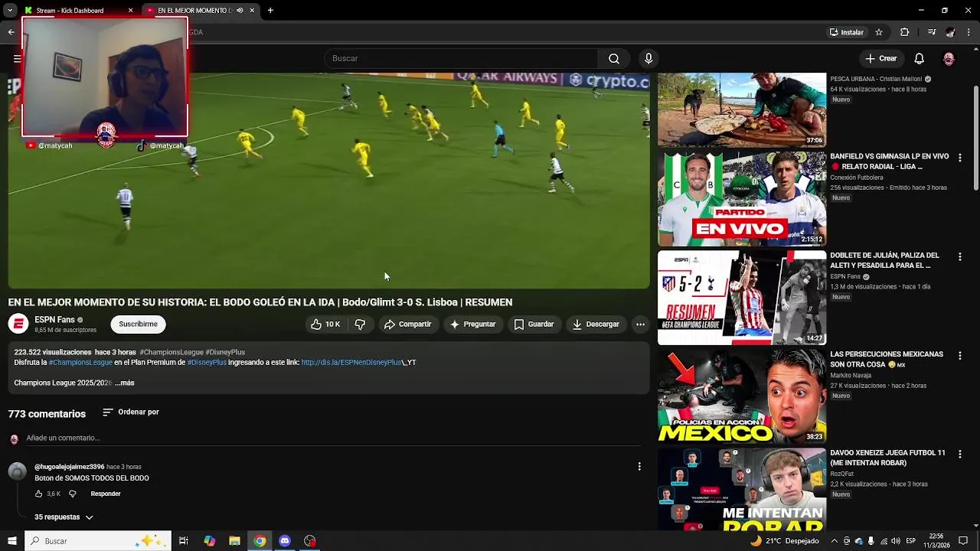Image resolution: width=980 pixels, height=551 pixels.
Task: Go back with browser back arrow
Action: point(11,32)
